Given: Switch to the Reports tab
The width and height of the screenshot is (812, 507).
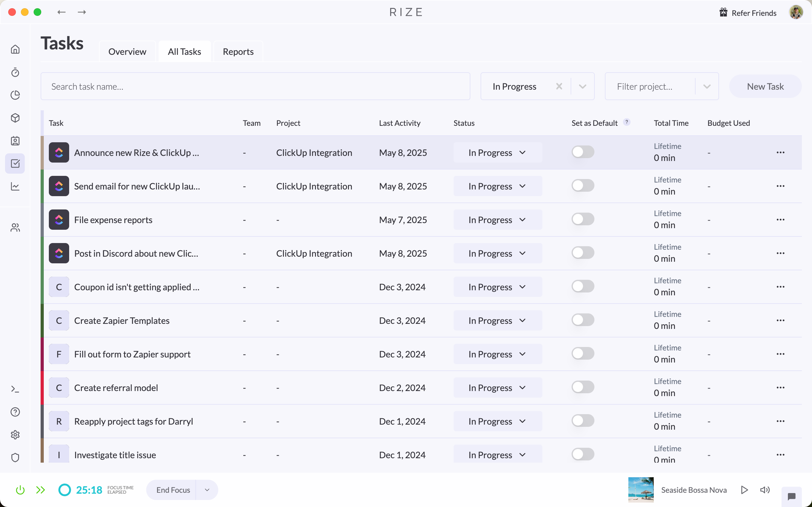Looking at the screenshot, I should (x=238, y=51).
